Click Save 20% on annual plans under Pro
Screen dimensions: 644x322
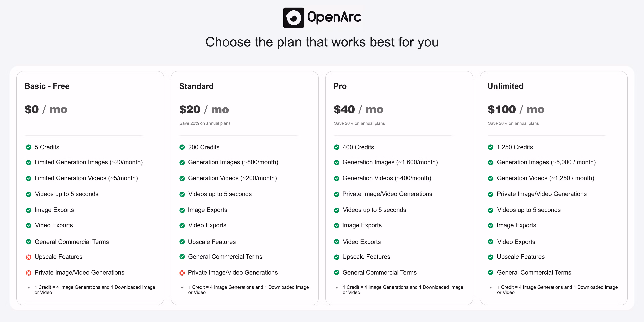(x=359, y=123)
